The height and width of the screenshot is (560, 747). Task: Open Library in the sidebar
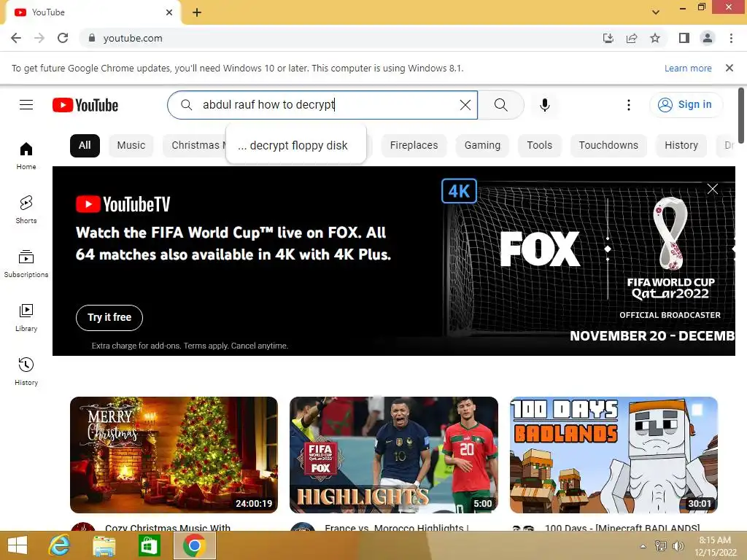[x=26, y=318]
